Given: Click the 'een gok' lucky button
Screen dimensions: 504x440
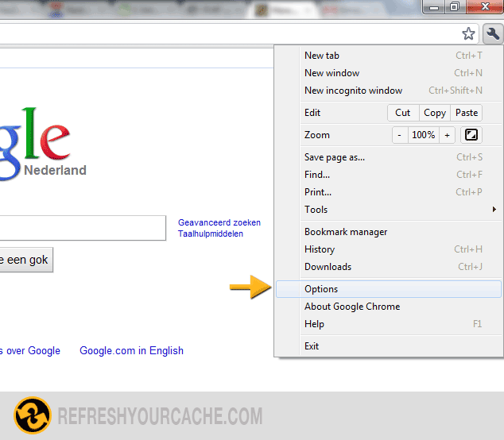Looking at the screenshot, I should point(26,260).
